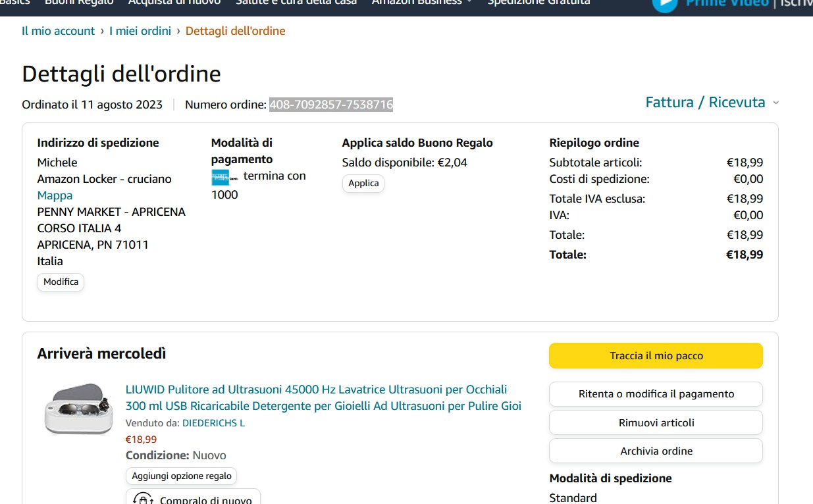Click Ordinato il 11 agosto 2023 text

click(92, 105)
